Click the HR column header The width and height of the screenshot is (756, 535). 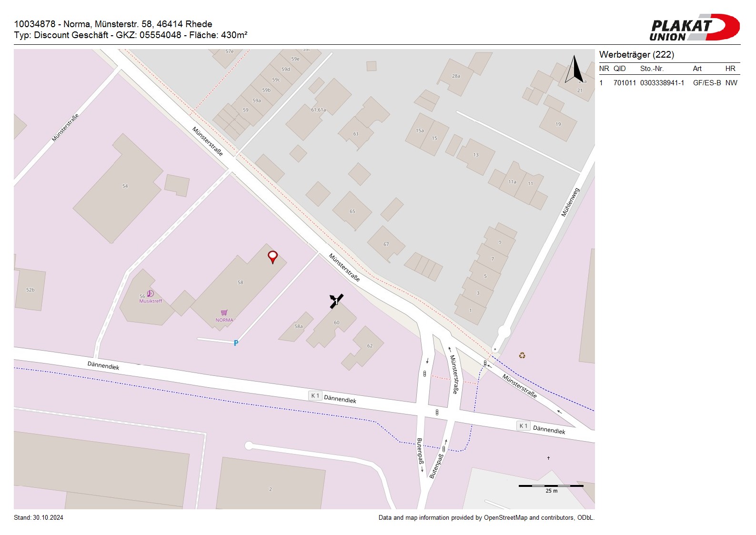pos(730,69)
